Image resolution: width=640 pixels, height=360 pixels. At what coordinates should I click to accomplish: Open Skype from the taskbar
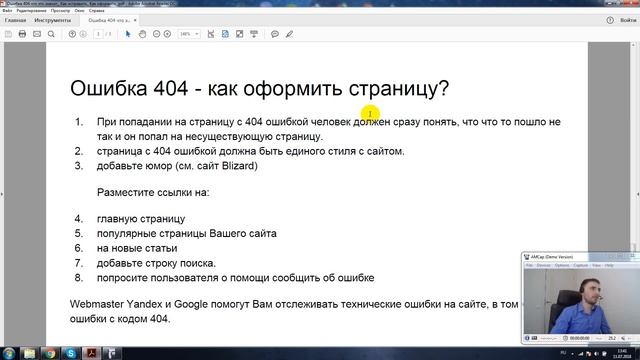71,353
